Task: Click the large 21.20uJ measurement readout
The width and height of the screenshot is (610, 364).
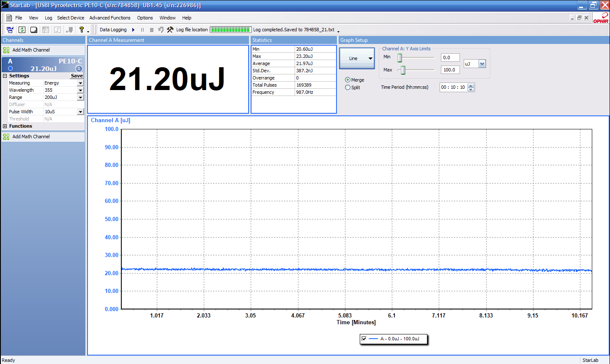Action: click(168, 79)
